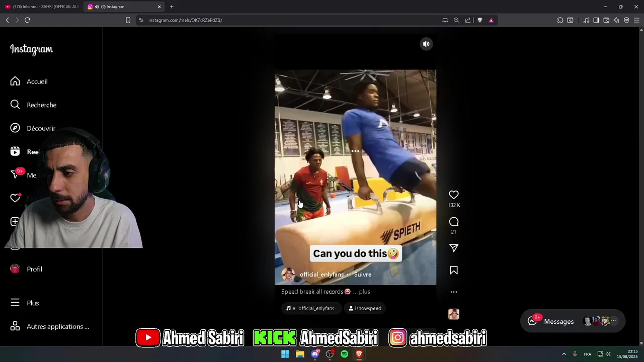Close the Instagram browser tab
The width and height of the screenshot is (644, 362).
159,7
